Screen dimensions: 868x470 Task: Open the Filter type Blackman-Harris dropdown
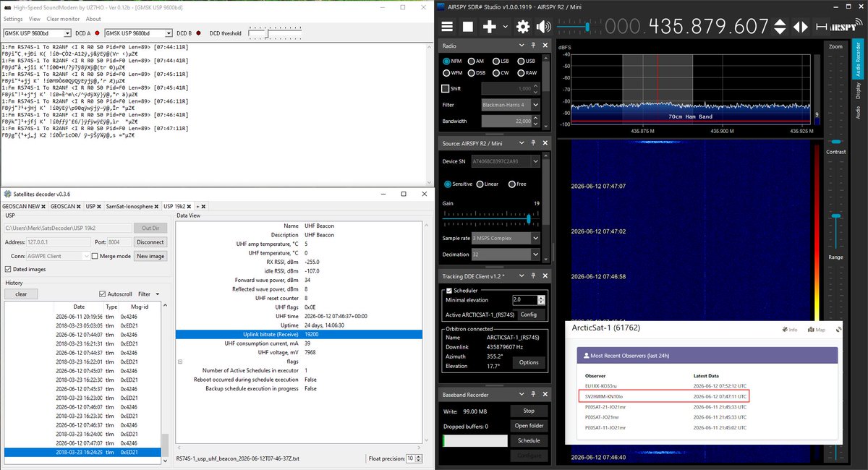point(511,105)
